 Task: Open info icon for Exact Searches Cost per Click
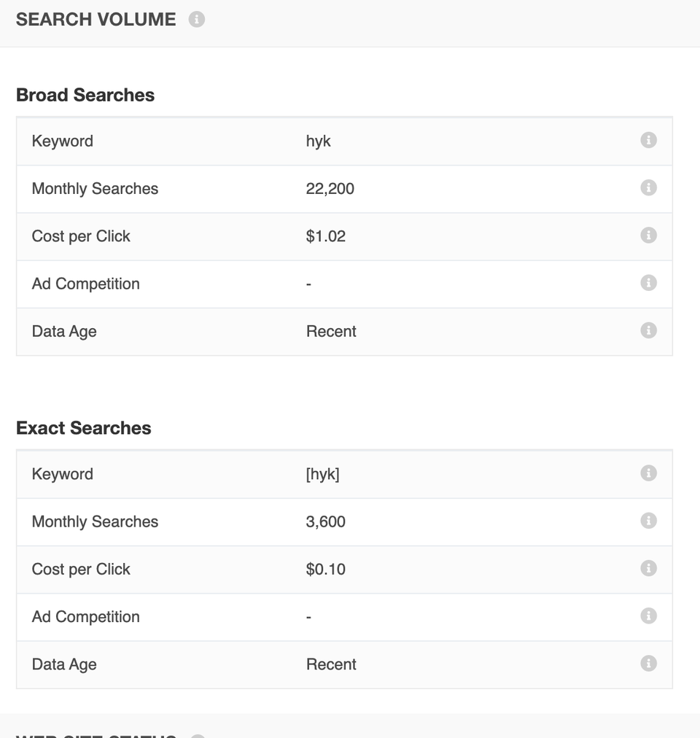648,568
